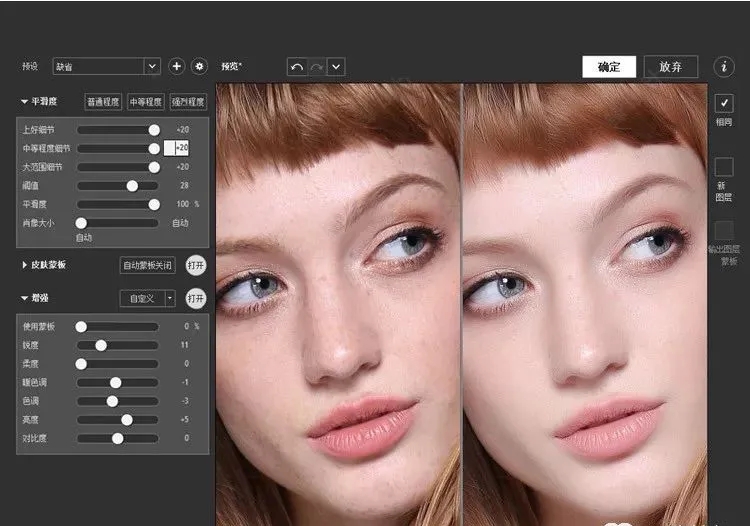Apply the 中等程度 smoothing preset

click(145, 101)
